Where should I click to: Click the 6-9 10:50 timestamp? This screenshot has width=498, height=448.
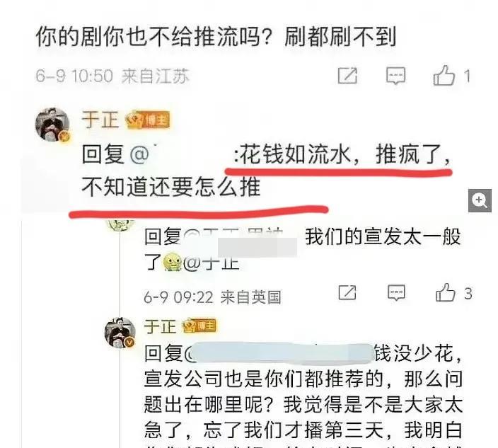[x=74, y=76]
